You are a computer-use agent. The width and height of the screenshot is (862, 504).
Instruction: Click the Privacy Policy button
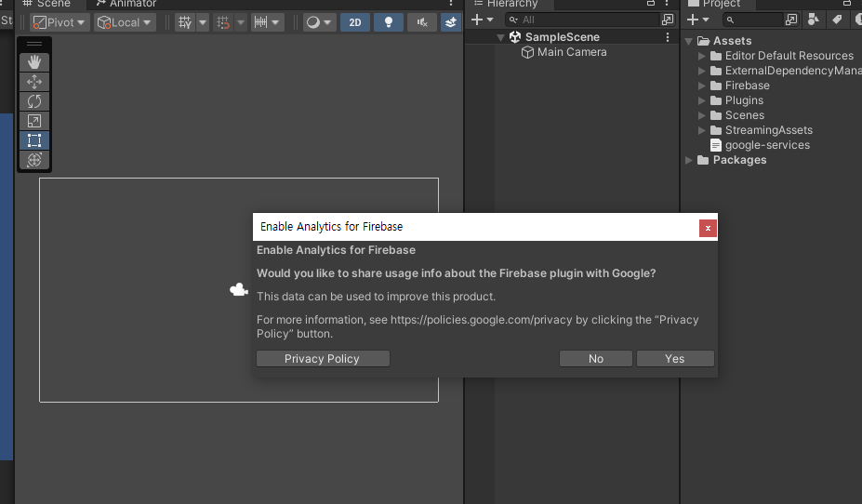pyautogui.click(x=324, y=358)
